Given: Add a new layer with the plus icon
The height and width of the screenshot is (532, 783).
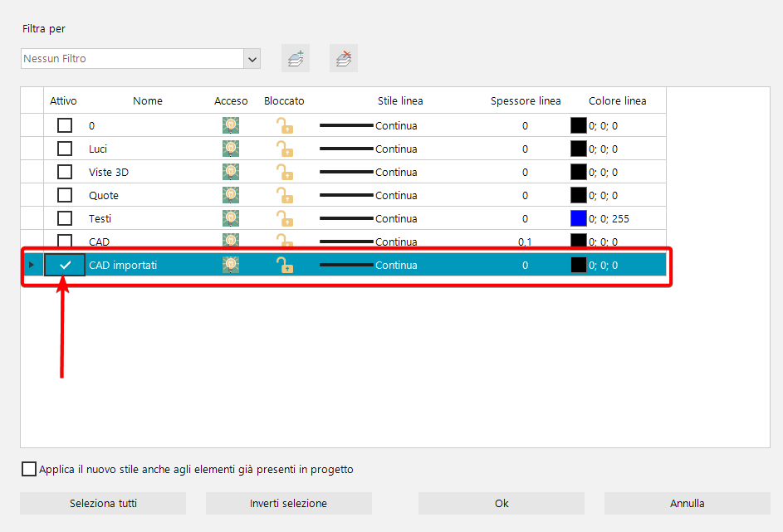Looking at the screenshot, I should coord(296,58).
